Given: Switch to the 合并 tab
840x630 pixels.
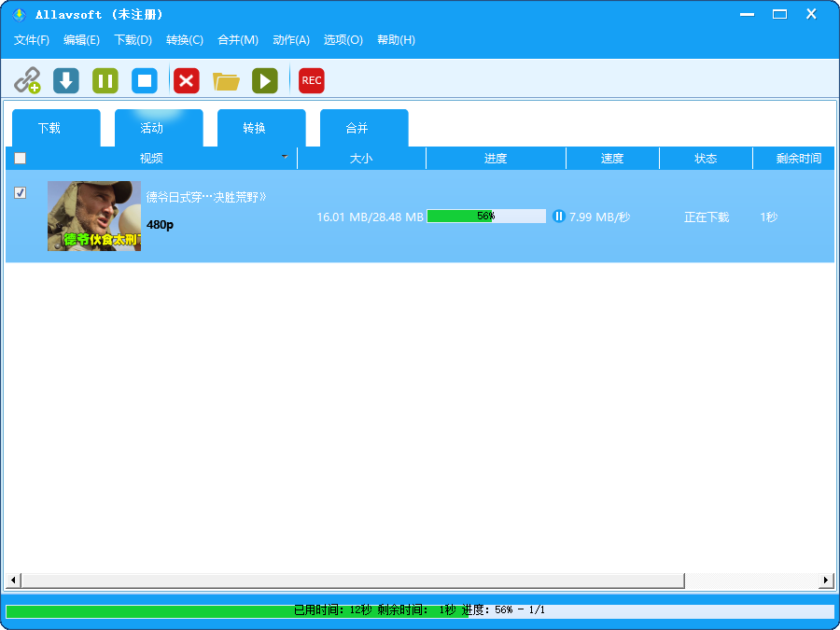Looking at the screenshot, I should pos(363,128).
